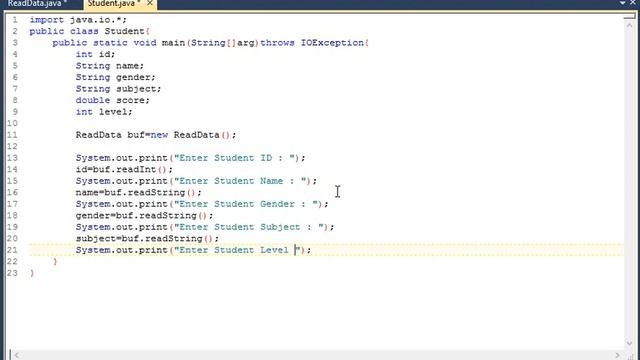Click the "Enter Student Level" string
The height and width of the screenshot is (360, 640).
pos(237,250)
